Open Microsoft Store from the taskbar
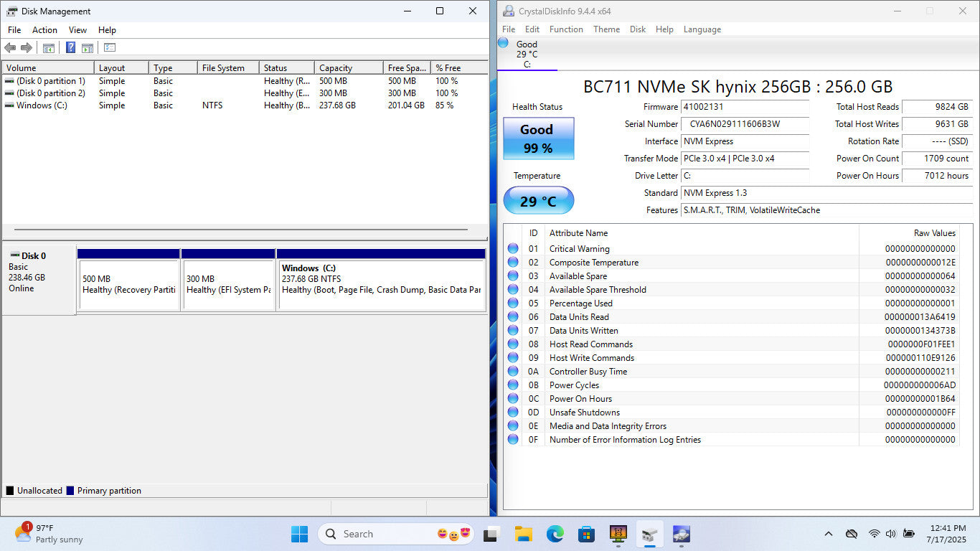 click(586, 534)
